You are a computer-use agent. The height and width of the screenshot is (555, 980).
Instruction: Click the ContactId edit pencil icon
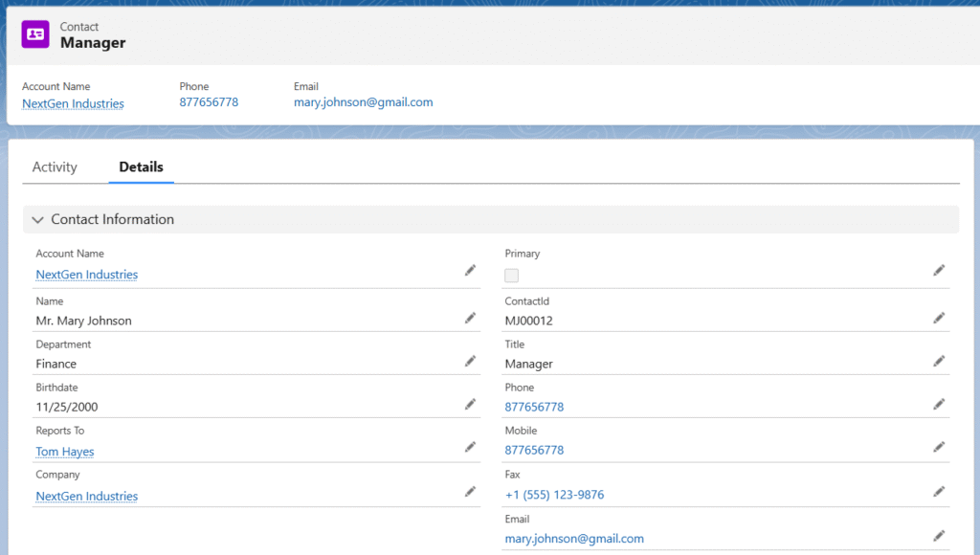[939, 318]
